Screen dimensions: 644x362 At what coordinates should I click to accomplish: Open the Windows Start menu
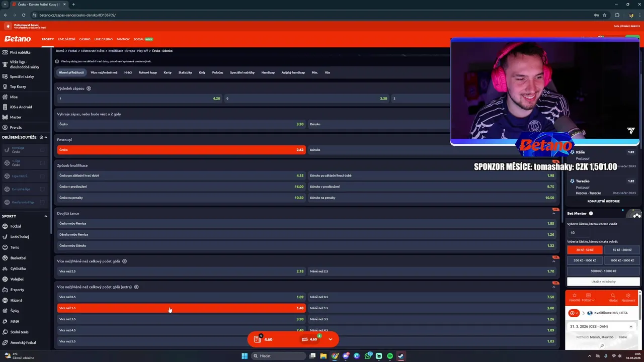(245, 356)
